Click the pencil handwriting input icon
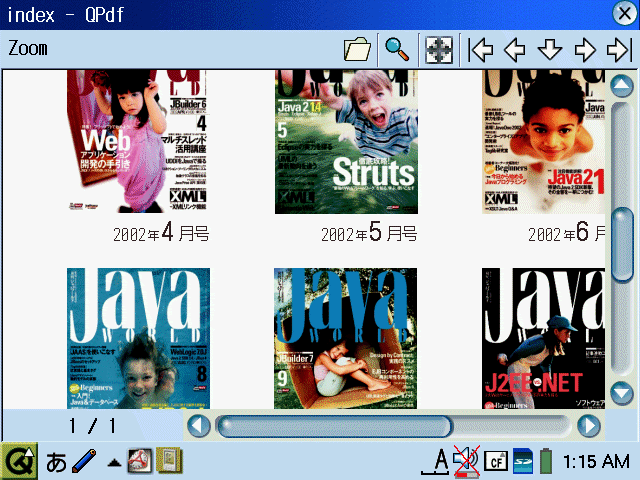640x480 pixels. (x=84, y=461)
